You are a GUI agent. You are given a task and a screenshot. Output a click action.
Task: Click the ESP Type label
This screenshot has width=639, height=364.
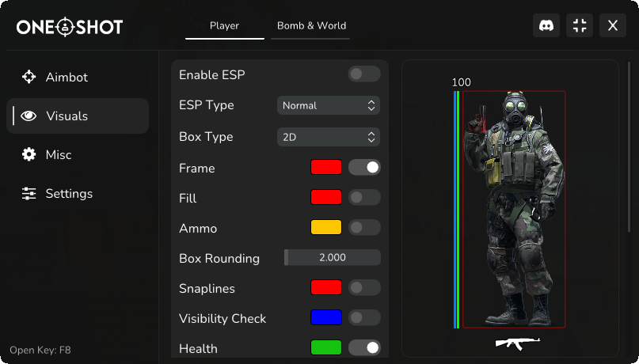point(207,105)
